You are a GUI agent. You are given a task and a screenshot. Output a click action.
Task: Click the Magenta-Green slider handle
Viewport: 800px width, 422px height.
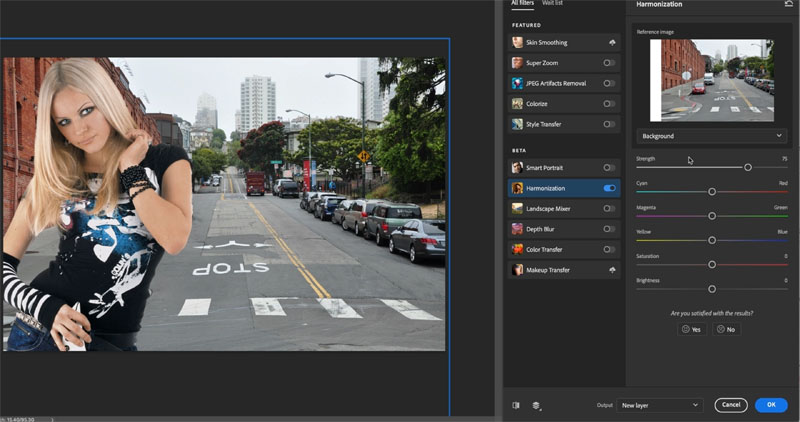712,216
